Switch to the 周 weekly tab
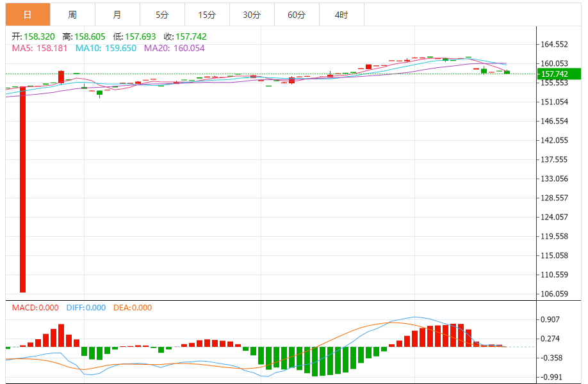The width and height of the screenshot is (588, 384). (72, 15)
